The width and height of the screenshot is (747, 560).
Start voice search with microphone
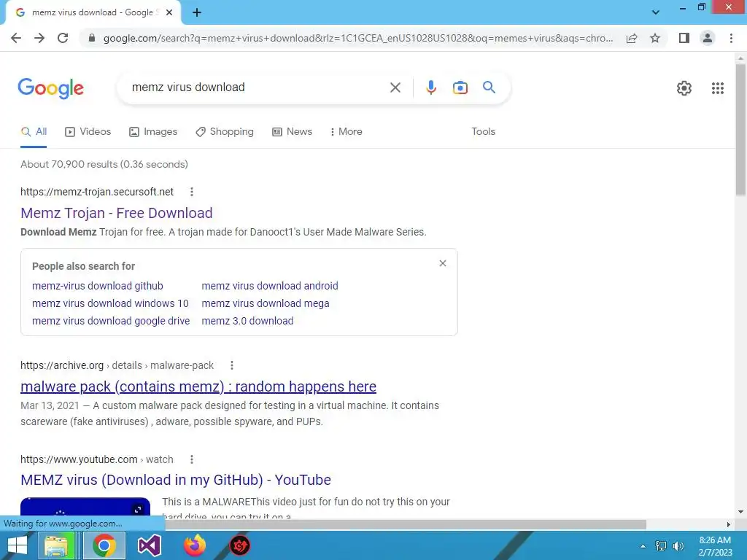point(430,87)
